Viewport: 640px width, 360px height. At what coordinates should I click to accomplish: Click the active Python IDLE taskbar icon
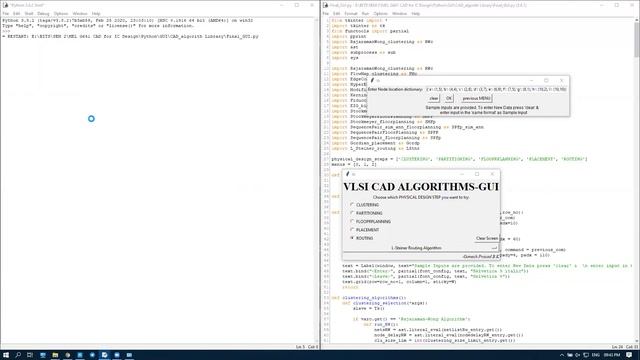click(104, 355)
